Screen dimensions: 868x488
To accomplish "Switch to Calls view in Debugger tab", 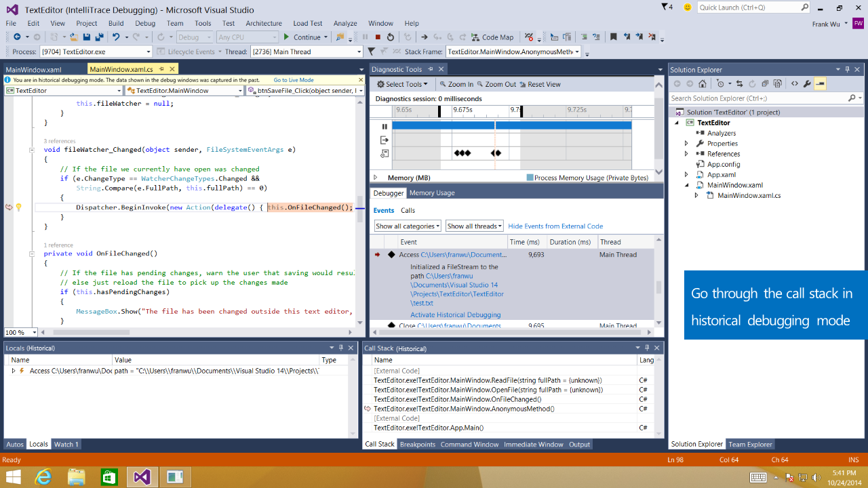I will pos(408,211).
